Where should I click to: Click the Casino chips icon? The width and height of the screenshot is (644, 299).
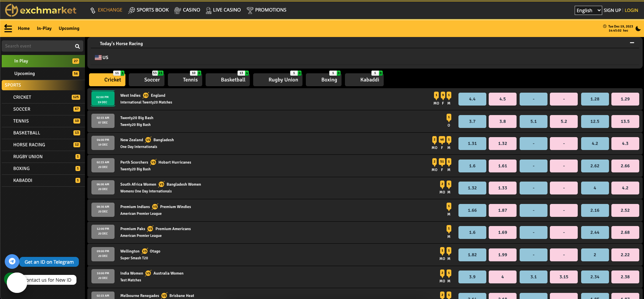coord(177,11)
